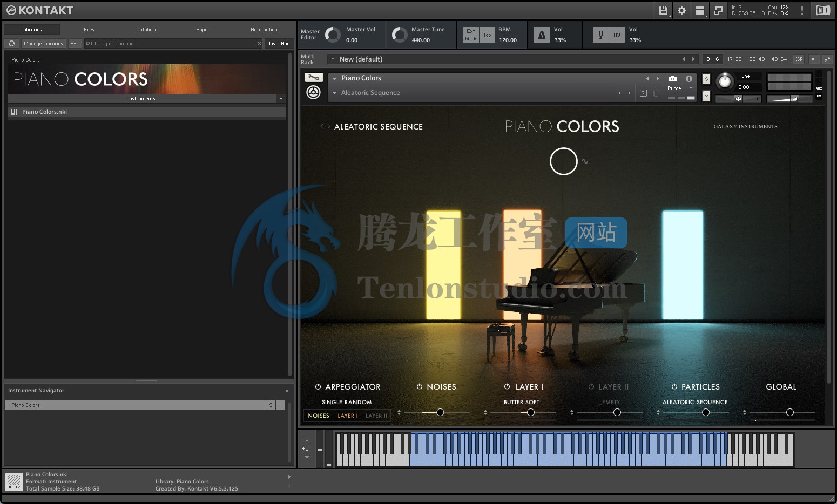Click the Native Instruments logo
Viewport: 837px width, 504px height.
click(823, 10)
